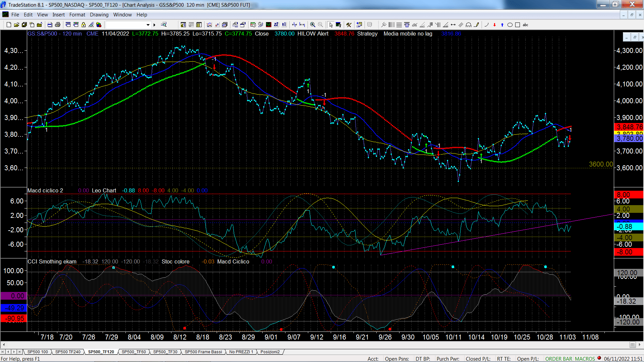Go to next workspace tab arrow
This screenshot has height=362, width=644.
pos(14,352)
